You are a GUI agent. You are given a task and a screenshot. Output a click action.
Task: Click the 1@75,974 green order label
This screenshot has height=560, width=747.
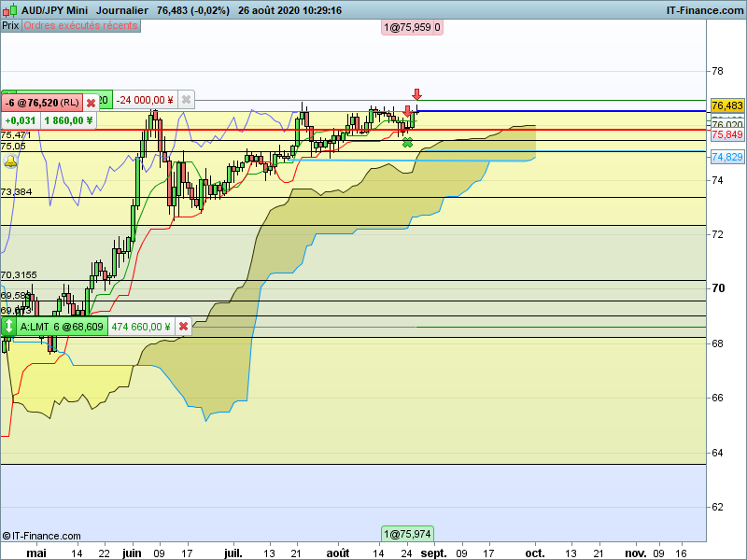(407, 534)
